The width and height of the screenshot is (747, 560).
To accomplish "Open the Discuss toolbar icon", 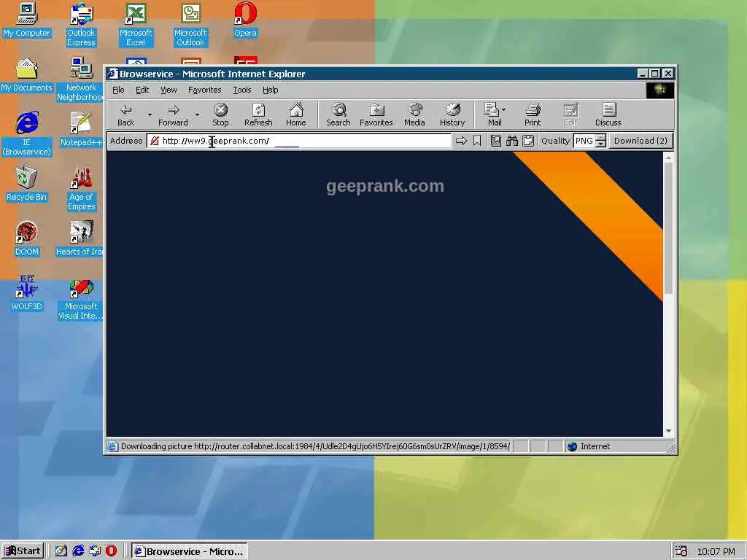I will (608, 115).
